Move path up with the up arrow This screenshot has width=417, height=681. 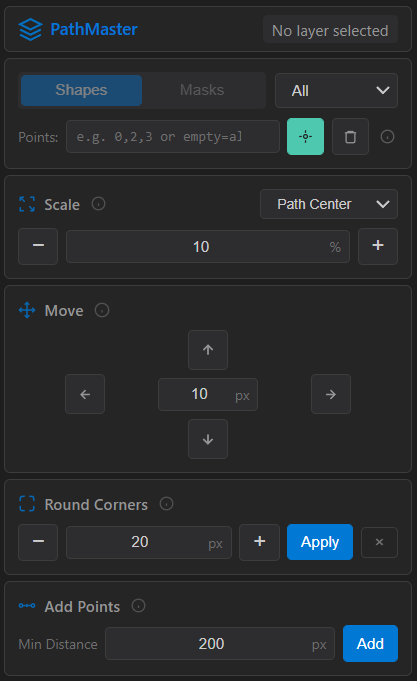(x=208, y=350)
